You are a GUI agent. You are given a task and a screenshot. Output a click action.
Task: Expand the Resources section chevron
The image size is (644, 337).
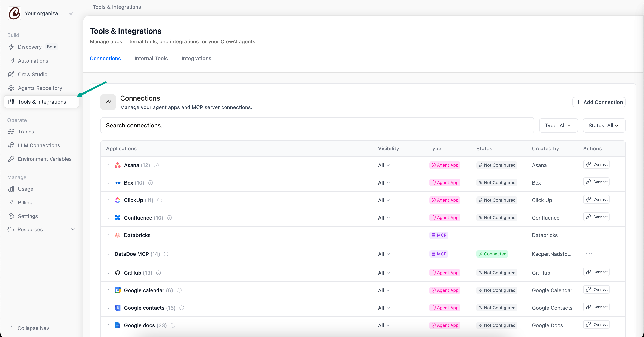pyautogui.click(x=73, y=229)
